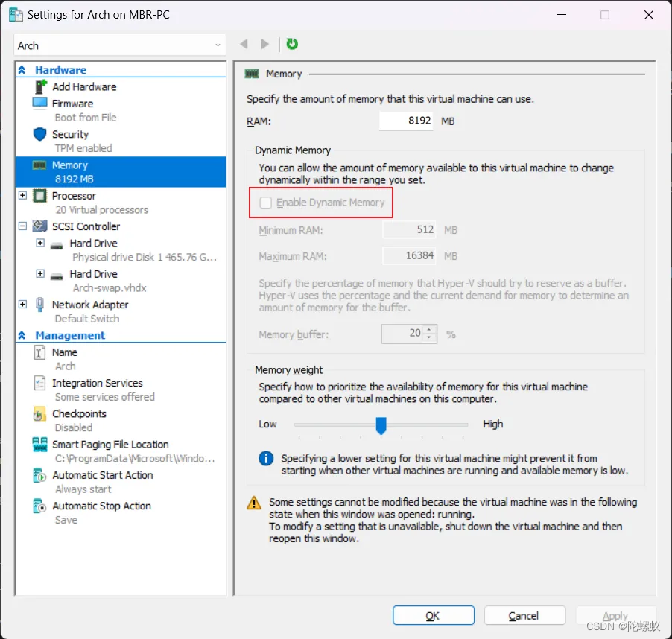Select the Automatic Stop Action item

point(101,506)
